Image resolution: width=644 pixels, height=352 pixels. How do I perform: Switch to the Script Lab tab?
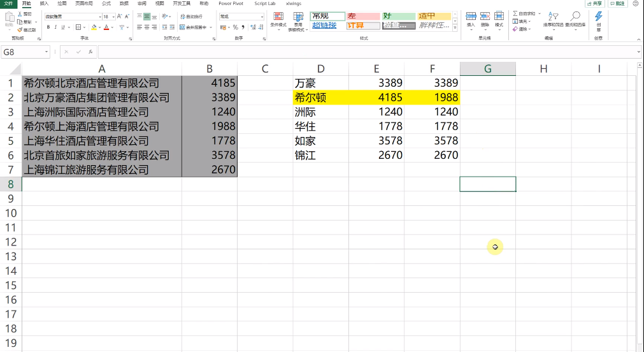click(x=265, y=3)
